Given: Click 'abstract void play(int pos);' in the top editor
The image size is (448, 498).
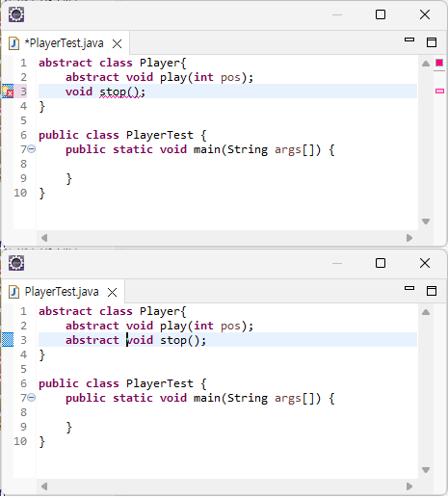Looking at the screenshot, I should point(160,77).
